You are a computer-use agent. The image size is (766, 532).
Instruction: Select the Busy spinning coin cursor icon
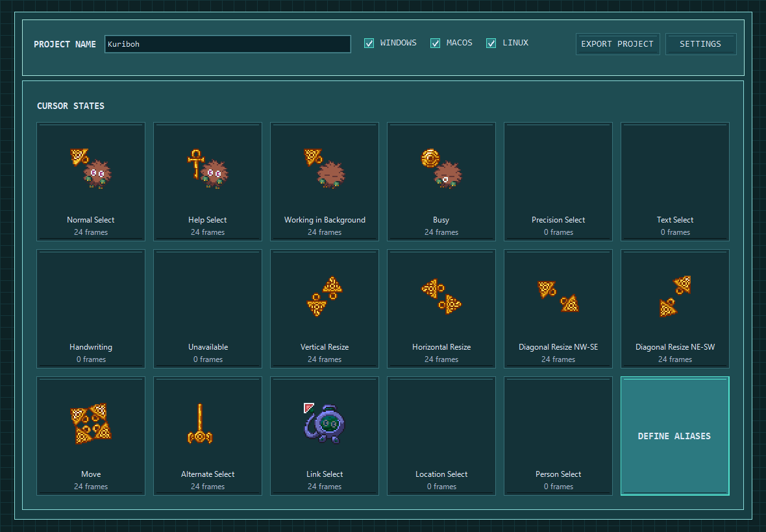point(441,169)
